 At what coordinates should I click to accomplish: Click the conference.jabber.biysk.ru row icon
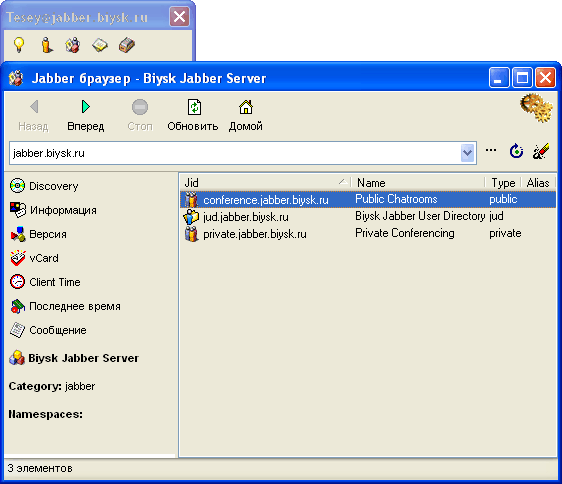pos(191,199)
